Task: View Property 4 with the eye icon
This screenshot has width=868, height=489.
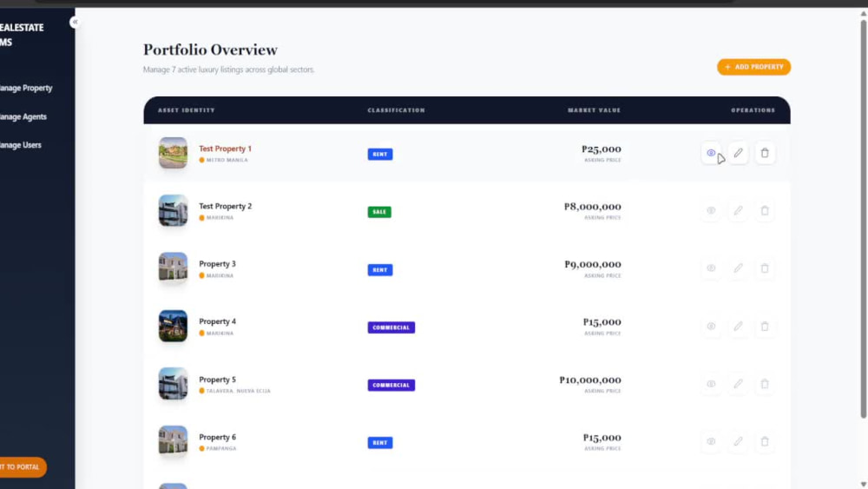Action: 711,327
